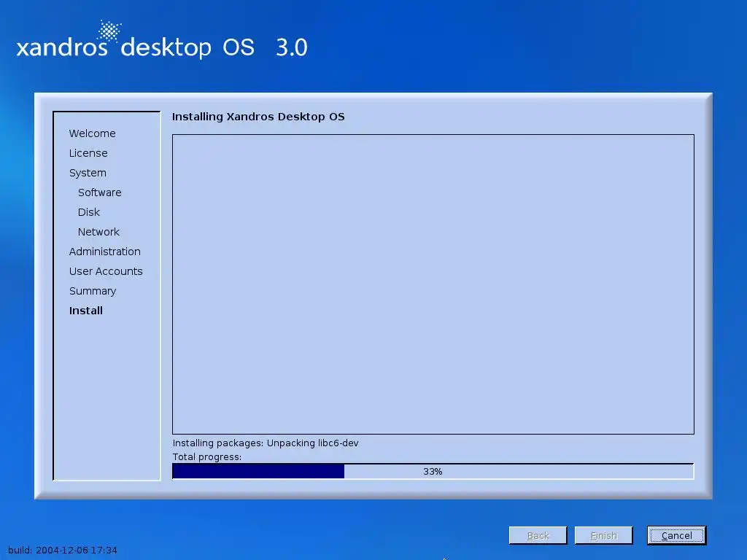Click the Cancel button
Viewport: 747px width, 560px height.
(676, 535)
